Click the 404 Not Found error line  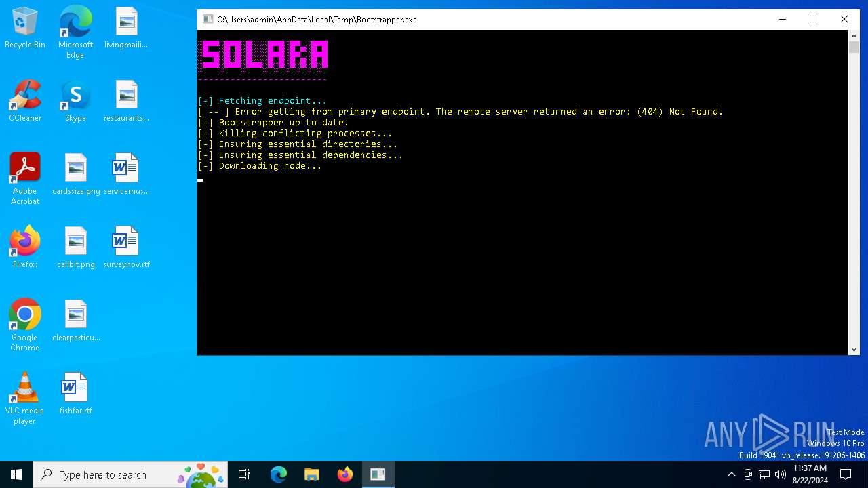coord(460,112)
